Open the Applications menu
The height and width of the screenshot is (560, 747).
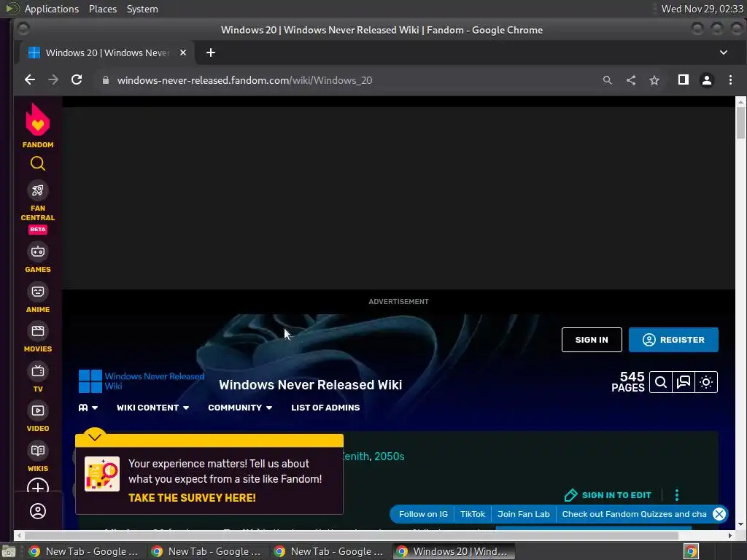click(52, 9)
